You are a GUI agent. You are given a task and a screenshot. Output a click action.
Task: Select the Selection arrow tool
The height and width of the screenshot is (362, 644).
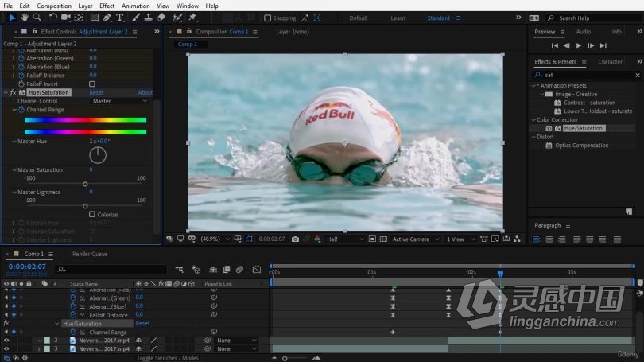(12, 18)
